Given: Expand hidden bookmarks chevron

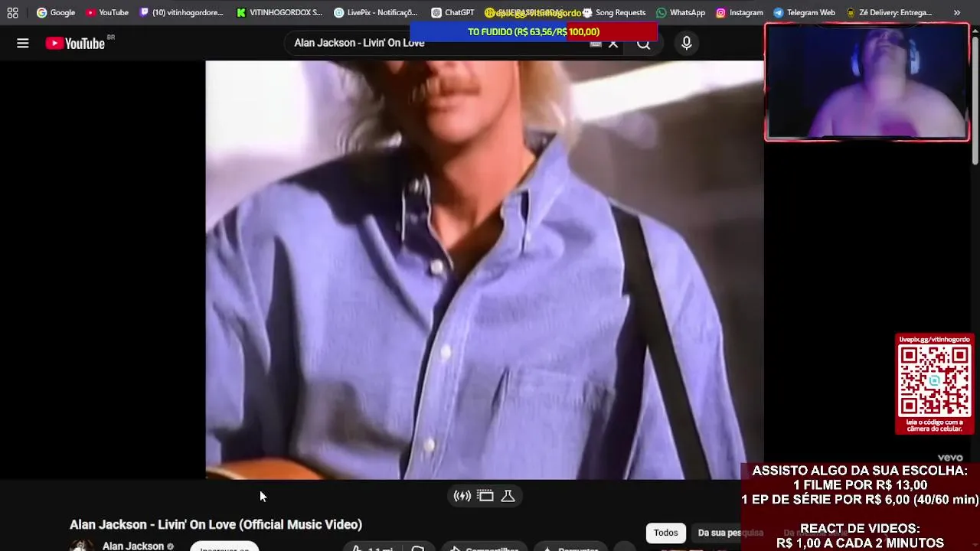Looking at the screenshot, I should [956, 12].
